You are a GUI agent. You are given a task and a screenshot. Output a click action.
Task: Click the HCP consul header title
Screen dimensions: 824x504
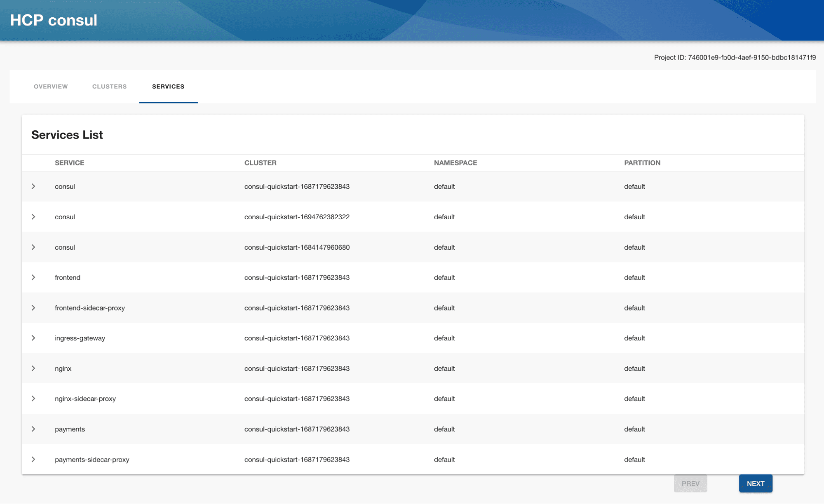pos(54,20)
